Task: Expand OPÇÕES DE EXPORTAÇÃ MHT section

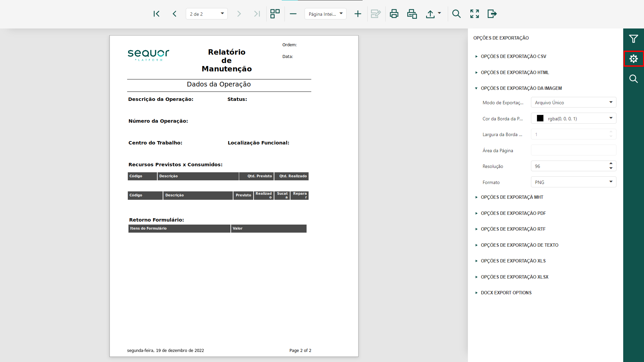Action: point(512,197)
